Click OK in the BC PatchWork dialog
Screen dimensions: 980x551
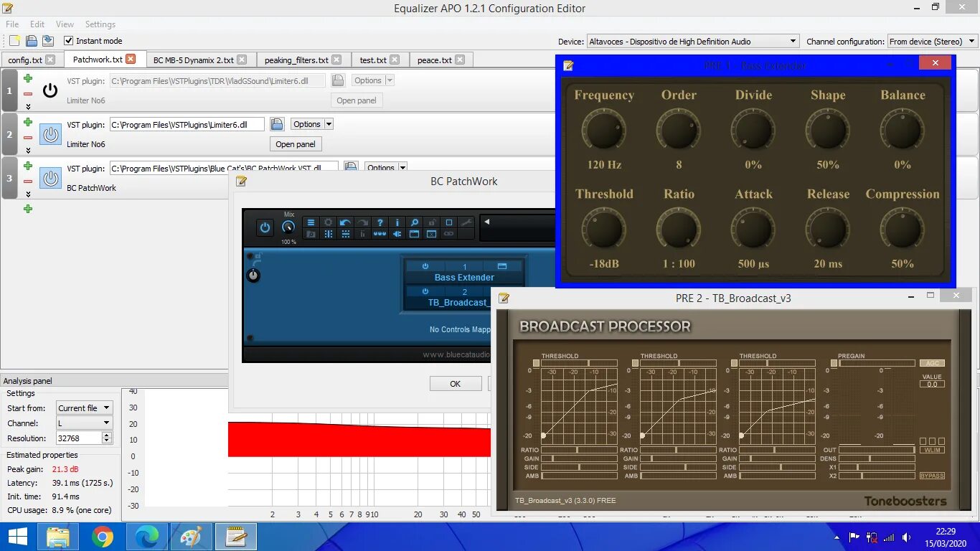(x=456, y=383)
